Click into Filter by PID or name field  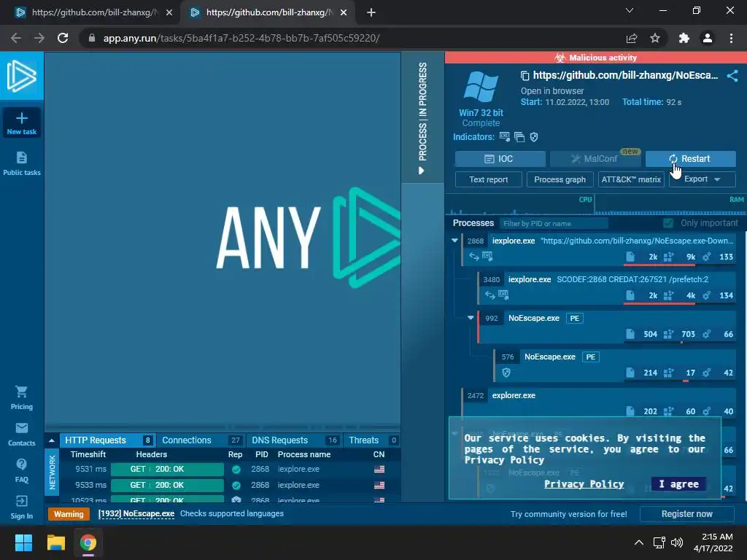pos(553,223)
